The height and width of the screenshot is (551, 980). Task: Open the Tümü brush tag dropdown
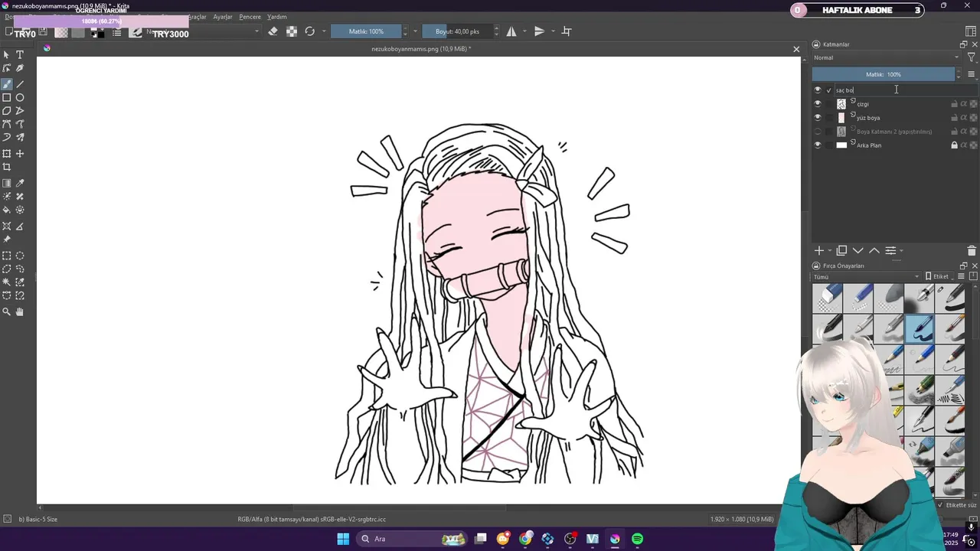pyautogui.click(x=867, y=276)
